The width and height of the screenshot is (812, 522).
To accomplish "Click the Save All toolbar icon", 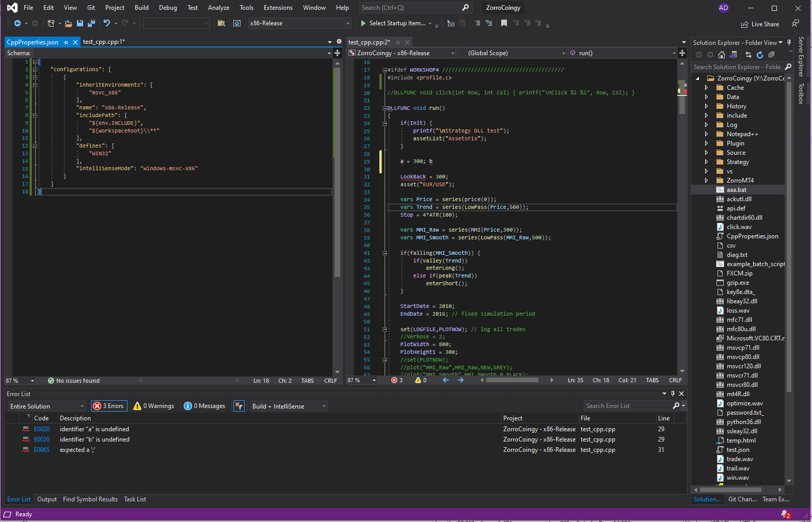I will point(91,23).
